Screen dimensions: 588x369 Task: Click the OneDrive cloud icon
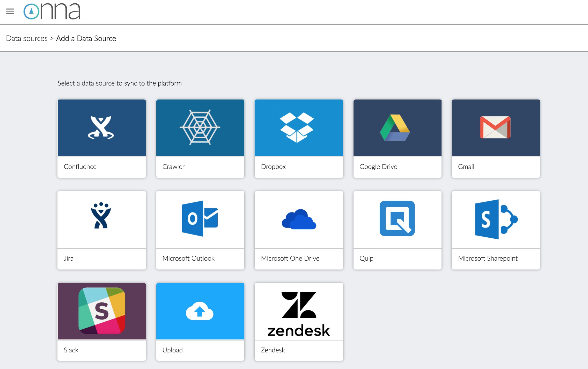pyautogui.click(x=299, y=219)
